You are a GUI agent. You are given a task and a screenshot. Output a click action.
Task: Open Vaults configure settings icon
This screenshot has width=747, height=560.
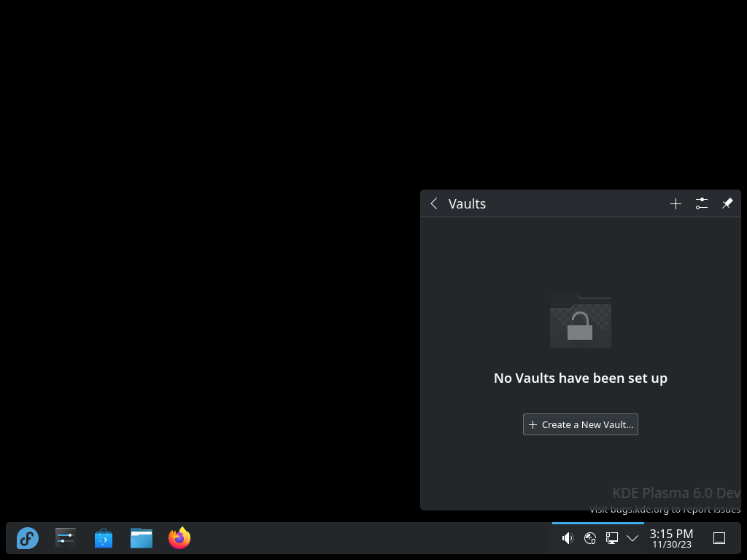(701, 204)
